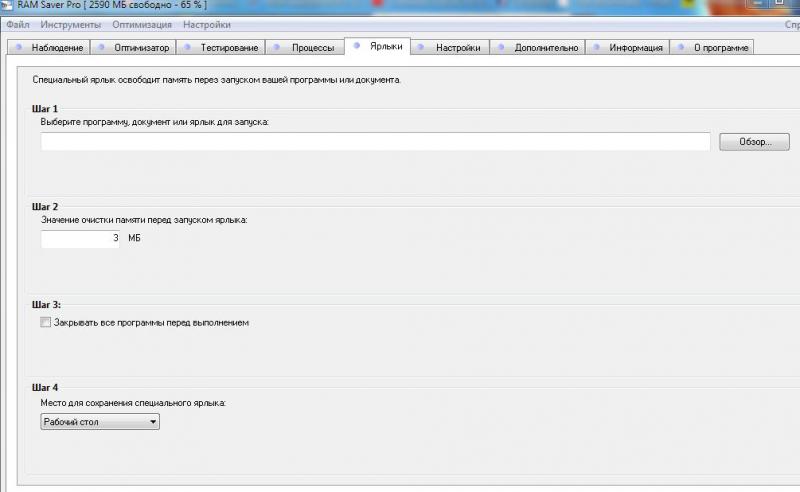Click the Обзор... browse button
Image resolution: width=800 pixels, height=492 pixels.
(x=755, y=142)
